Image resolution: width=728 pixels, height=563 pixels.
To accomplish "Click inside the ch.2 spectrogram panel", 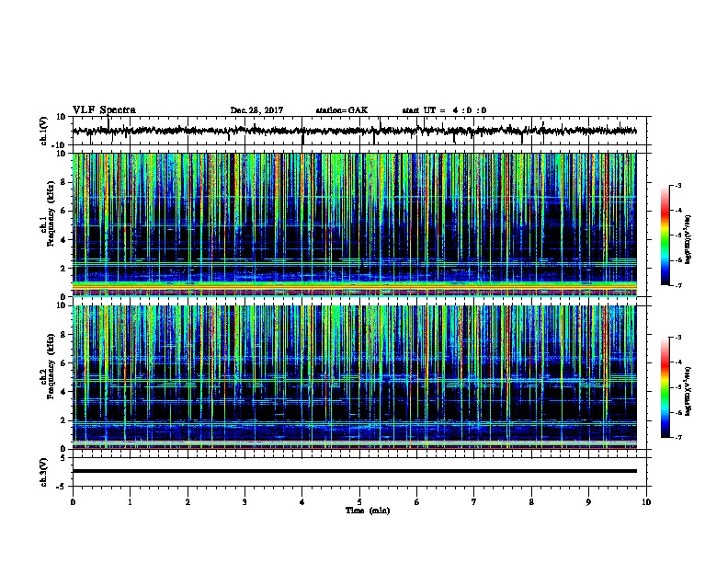I will click(x=354, y=377).
